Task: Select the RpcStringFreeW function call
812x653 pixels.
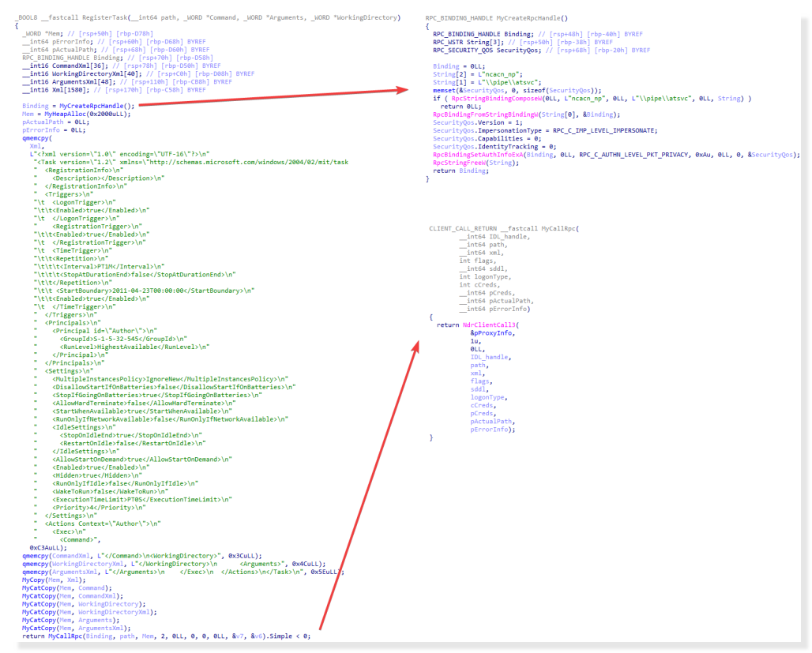Action: click(458, 163)
